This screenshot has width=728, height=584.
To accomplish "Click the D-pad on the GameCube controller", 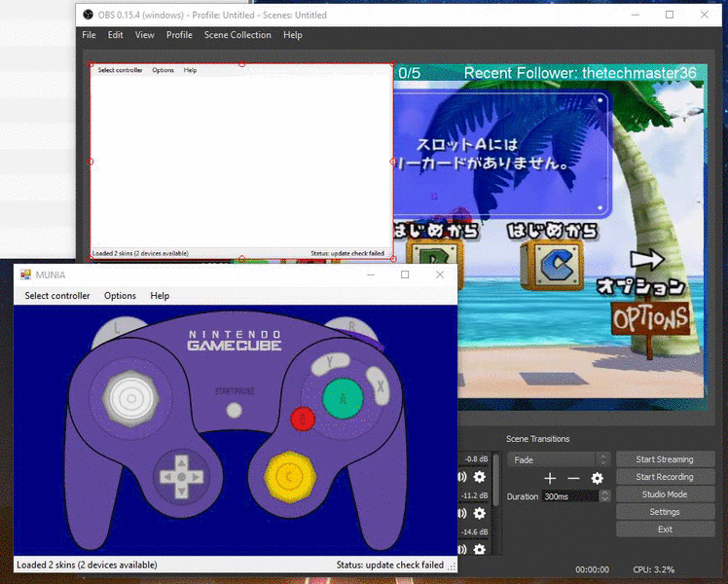I will [182, 477].
